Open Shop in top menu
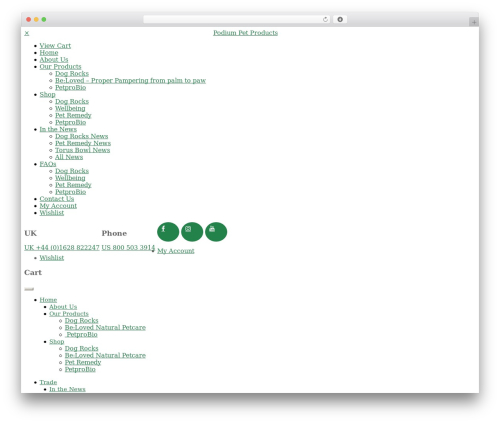Screen dimensions: 500x423 47,95
